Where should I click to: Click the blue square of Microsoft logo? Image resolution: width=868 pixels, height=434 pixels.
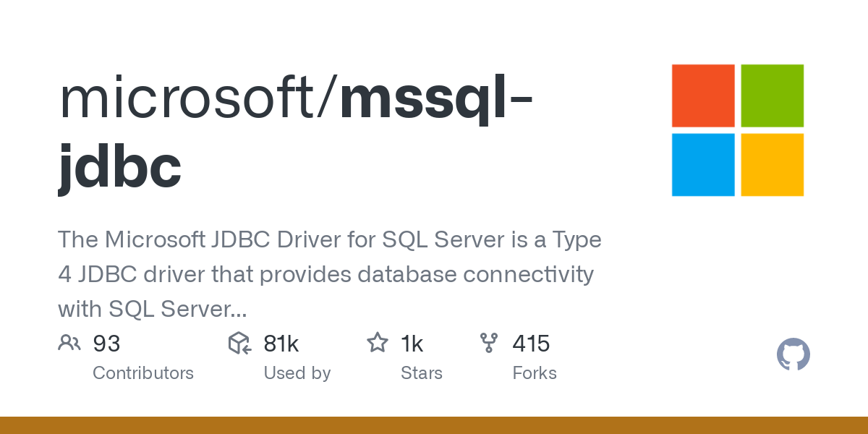click(703, 165)
